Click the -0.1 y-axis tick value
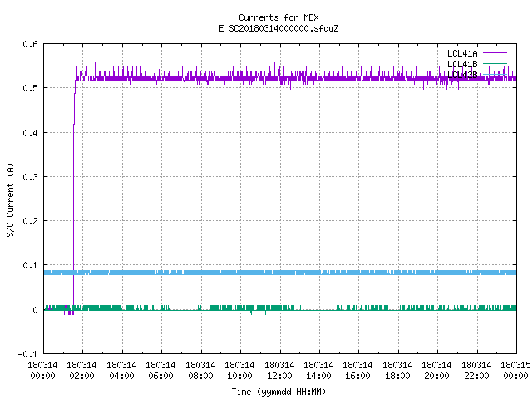532x399 pixels. coord(27,354)
